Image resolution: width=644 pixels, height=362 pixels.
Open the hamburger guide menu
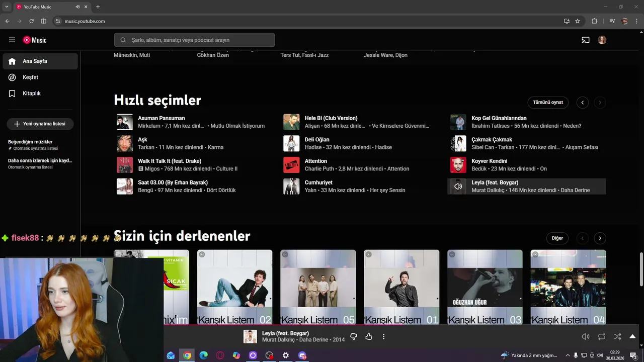tap(12, 40)
